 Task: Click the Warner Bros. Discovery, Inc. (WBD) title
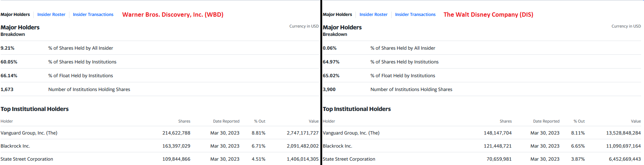tap(173, 15)
